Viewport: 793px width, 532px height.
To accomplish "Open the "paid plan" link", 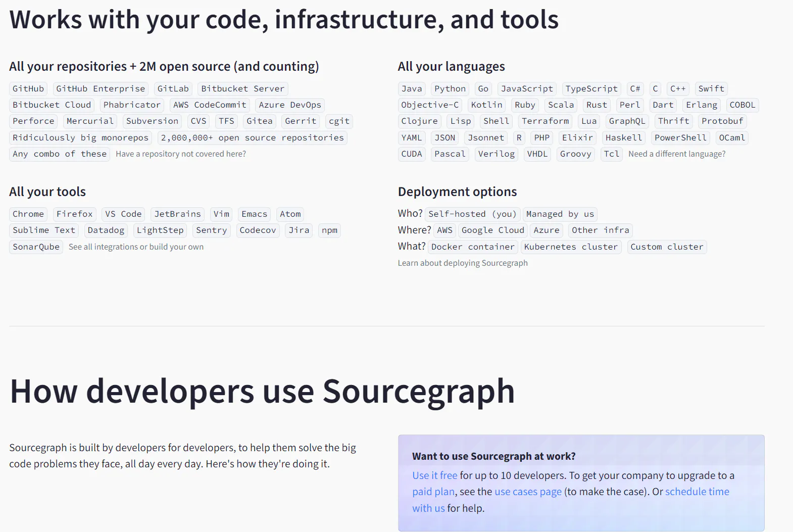I will [x=433, y=492].
